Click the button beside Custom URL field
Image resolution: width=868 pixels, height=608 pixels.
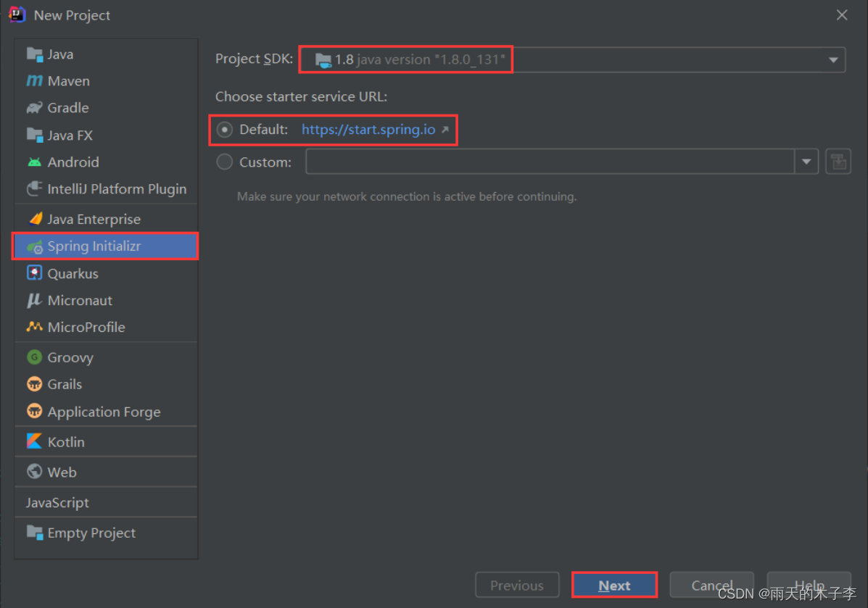click(x=838, y=162)
